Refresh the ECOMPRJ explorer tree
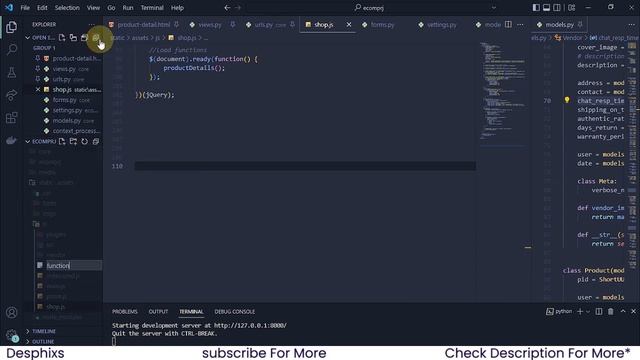Image resolution: width=640 pixels, height=360 pixels. coord(84,141)
